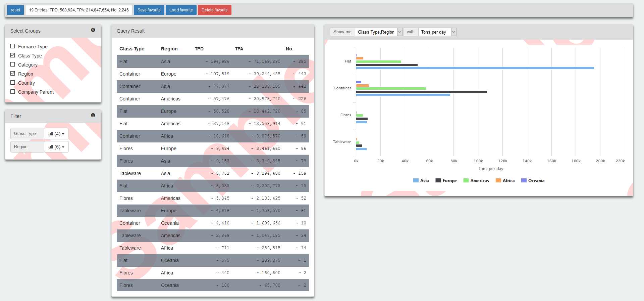Viewport: 644px width, 301px height.
Task: Open the Glass Type all (4) filter dropdown
Action: click(56, 134)
